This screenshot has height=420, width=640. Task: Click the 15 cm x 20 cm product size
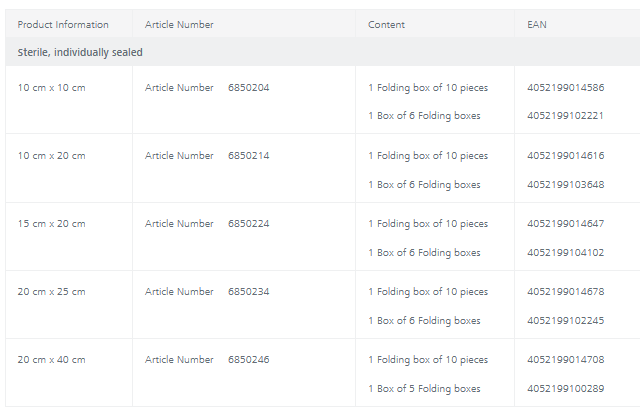click(52, 224)
